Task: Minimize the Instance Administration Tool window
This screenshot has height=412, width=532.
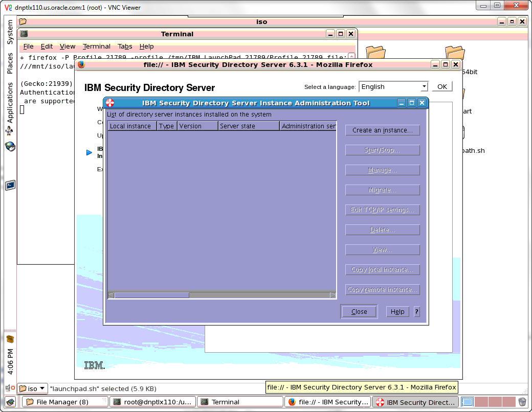Action: pyautogui.click(x=402, y=103)
